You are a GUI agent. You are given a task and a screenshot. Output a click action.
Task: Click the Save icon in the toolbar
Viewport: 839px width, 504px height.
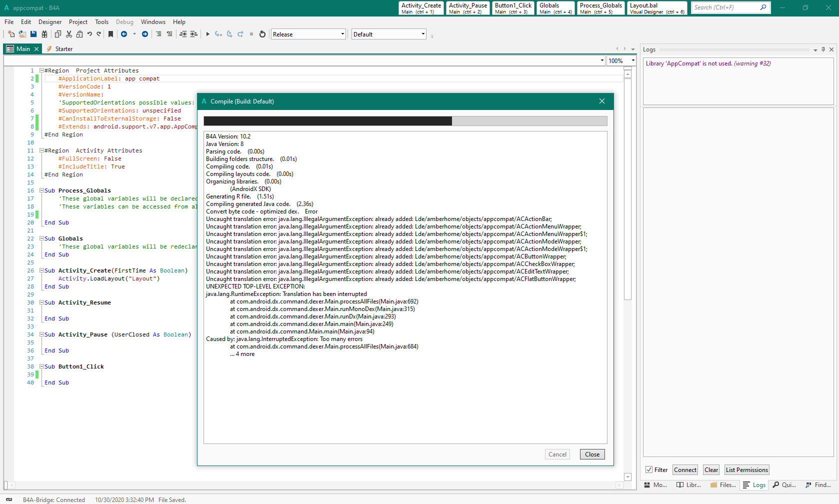(x=33, y=34)
